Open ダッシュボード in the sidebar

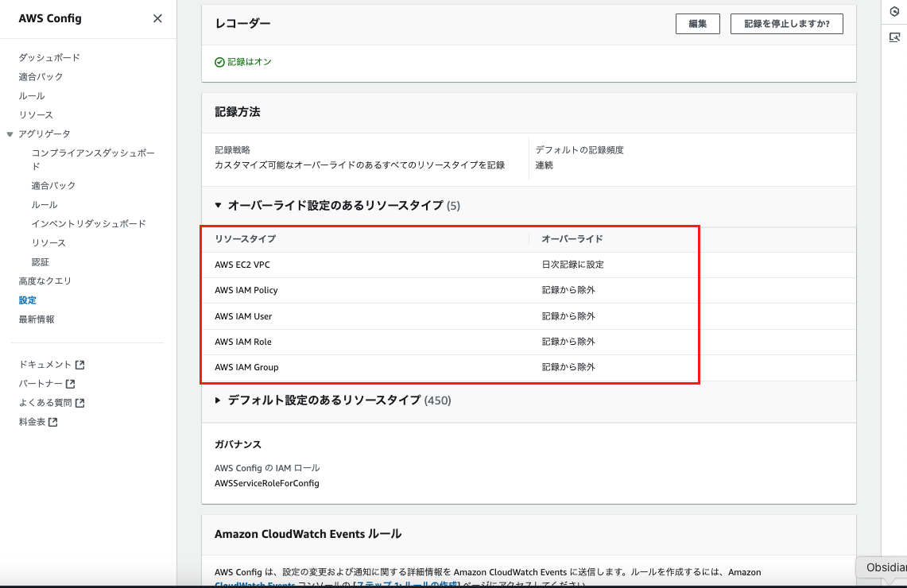click(49, 57)
